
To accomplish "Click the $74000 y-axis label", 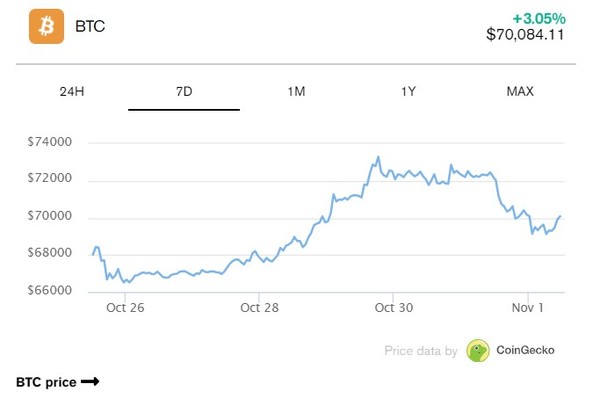I will click(x=50, y=143).
